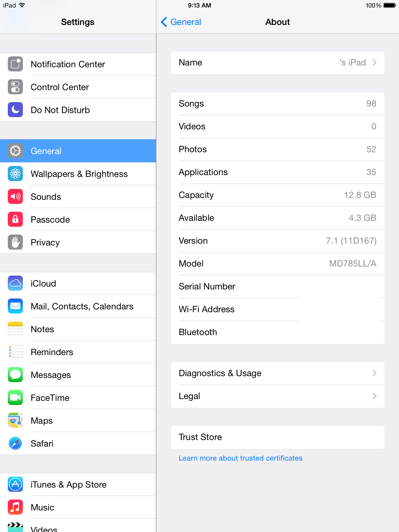Open Diagnostics & Usage chevron

[x=374, y=373]
